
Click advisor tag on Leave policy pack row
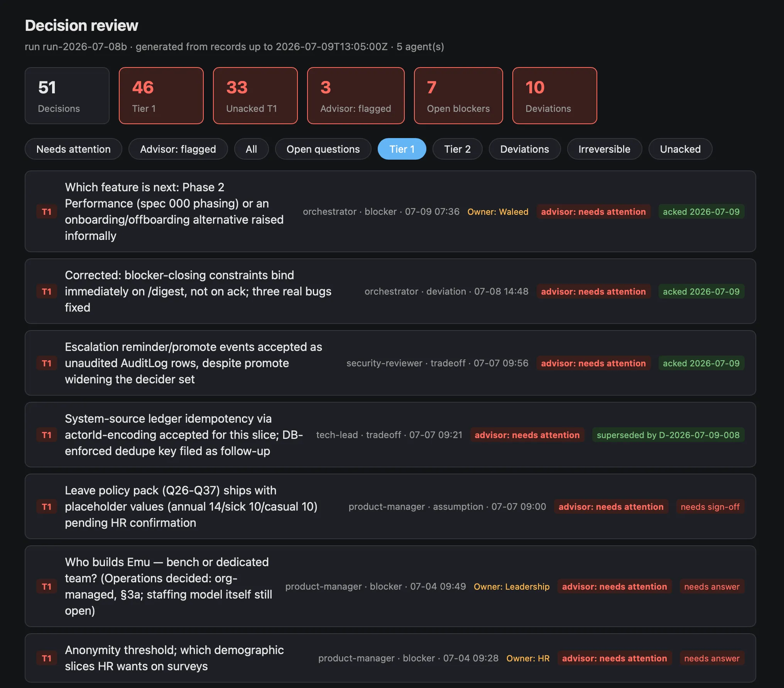pyautogui.click(x=611, y=507)
